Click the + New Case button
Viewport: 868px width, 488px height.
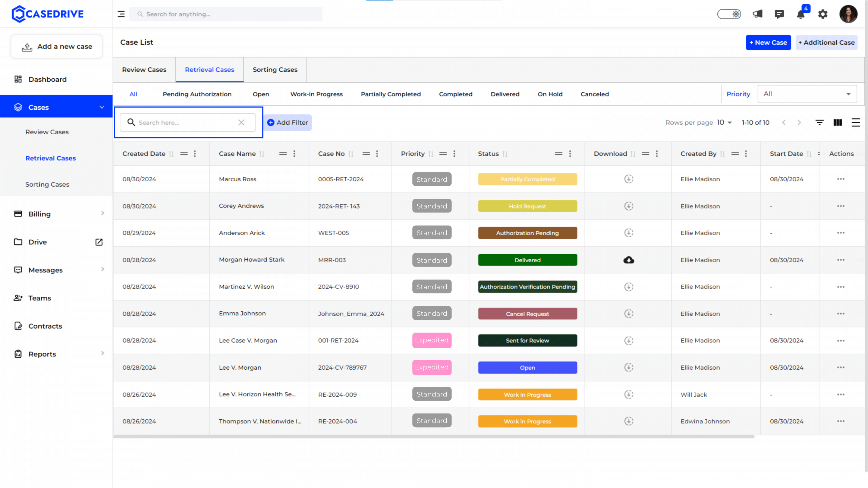click(x=768, y=42)
